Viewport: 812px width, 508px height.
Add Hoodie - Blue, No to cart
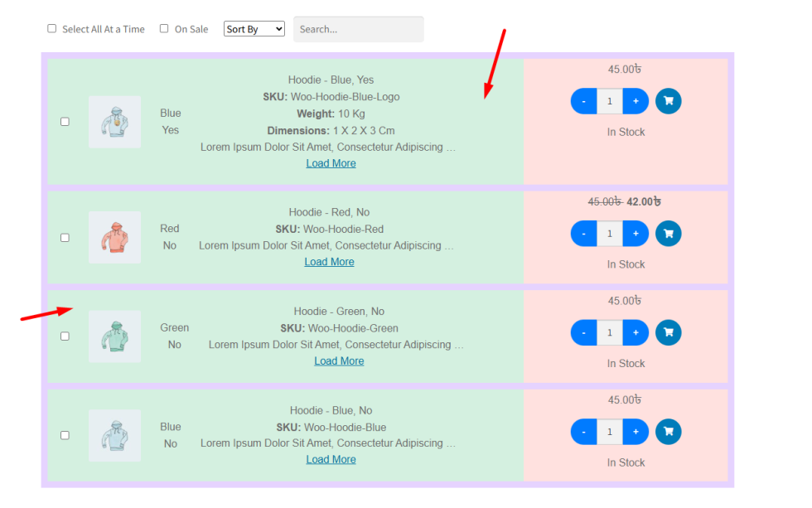click(668, 432)
